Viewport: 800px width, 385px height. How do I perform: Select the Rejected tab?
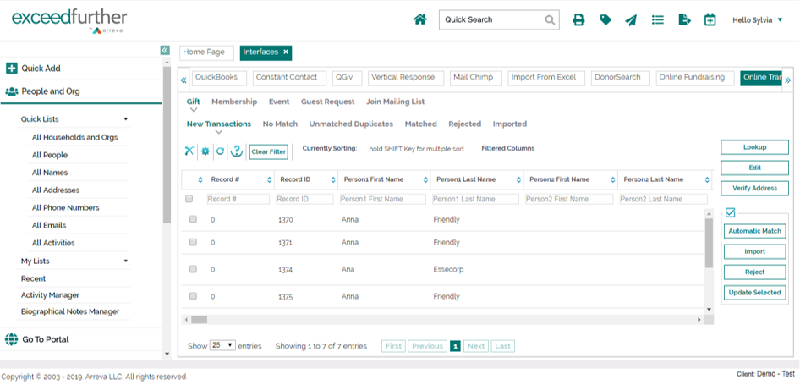tap(465, 124)
